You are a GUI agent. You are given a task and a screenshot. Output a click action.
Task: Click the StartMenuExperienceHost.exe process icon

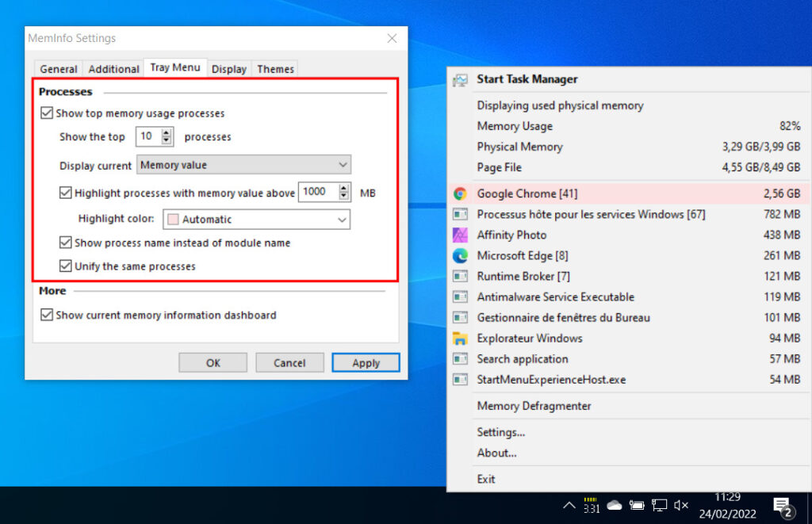pyautogui.click(x=460, y=380)
